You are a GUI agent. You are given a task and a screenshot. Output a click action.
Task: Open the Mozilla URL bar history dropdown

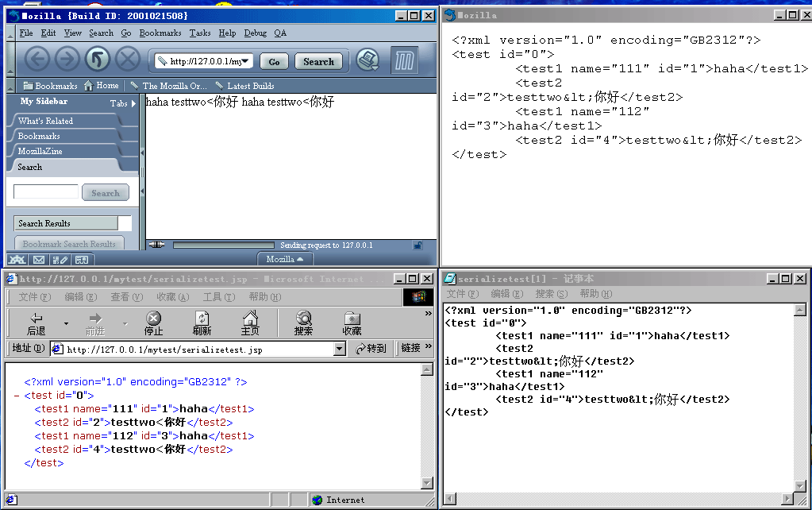point(245,61)
